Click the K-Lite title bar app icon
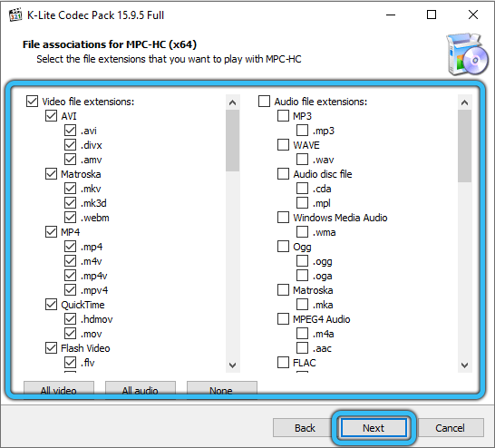This screenshot has height=448, width=495. 15,15
